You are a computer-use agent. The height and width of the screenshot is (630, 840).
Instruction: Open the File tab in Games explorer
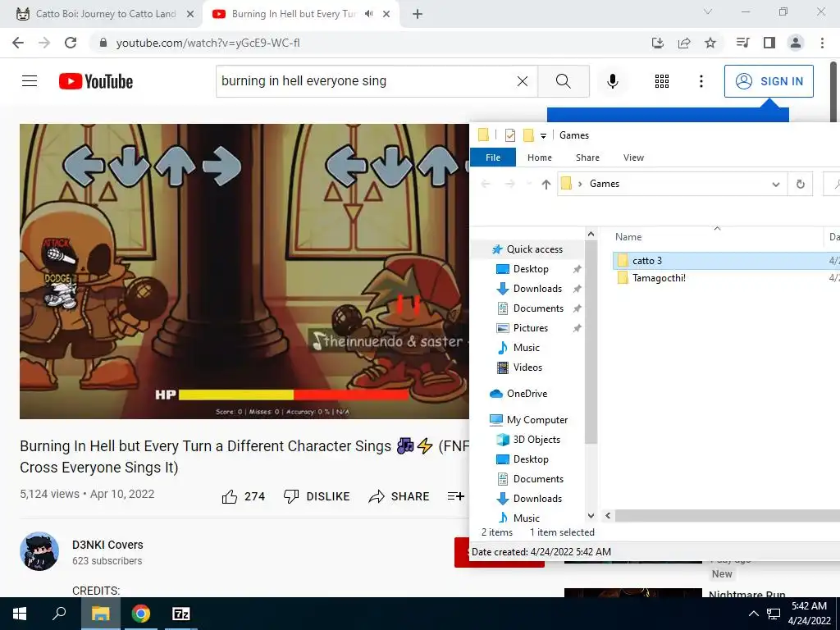pos(493,157)
